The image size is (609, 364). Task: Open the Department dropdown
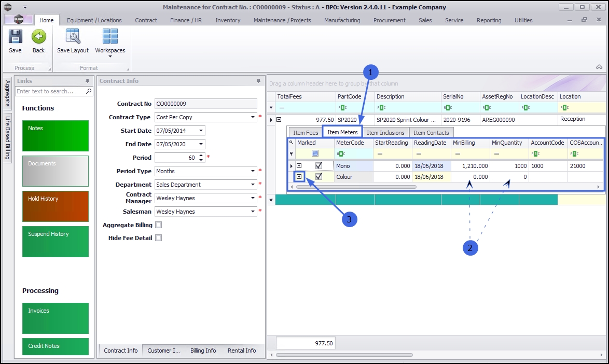[x=253, y=185]
